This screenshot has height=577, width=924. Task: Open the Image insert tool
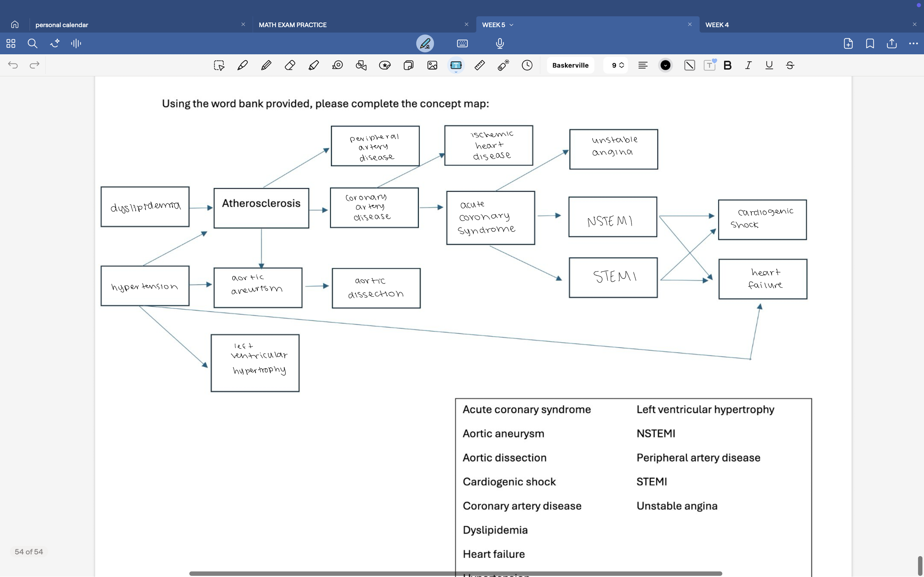pos(432,65)
